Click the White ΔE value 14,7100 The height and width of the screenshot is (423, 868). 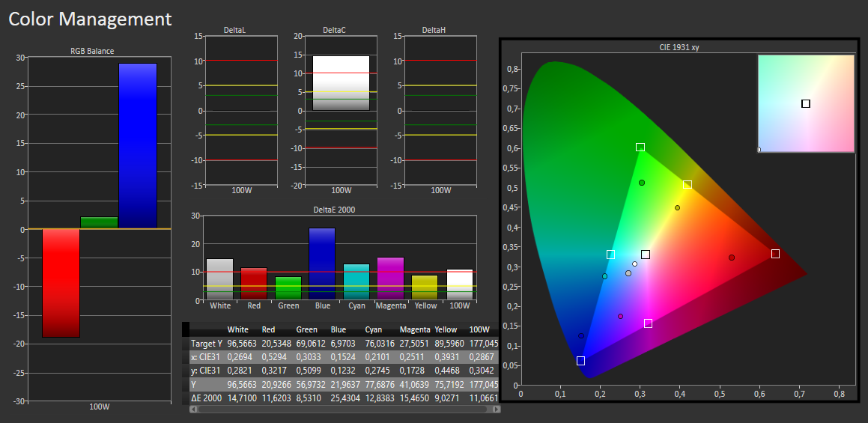click(x=242, y=398)
